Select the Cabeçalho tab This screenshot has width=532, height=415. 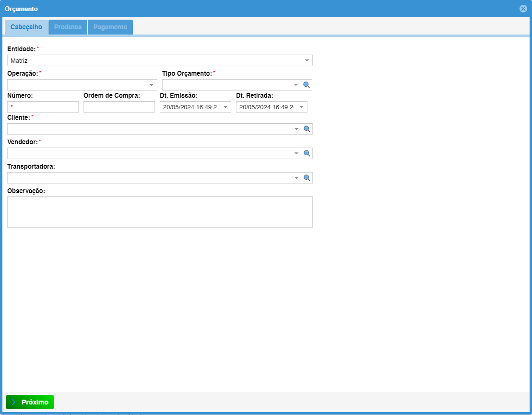point(26,27)
